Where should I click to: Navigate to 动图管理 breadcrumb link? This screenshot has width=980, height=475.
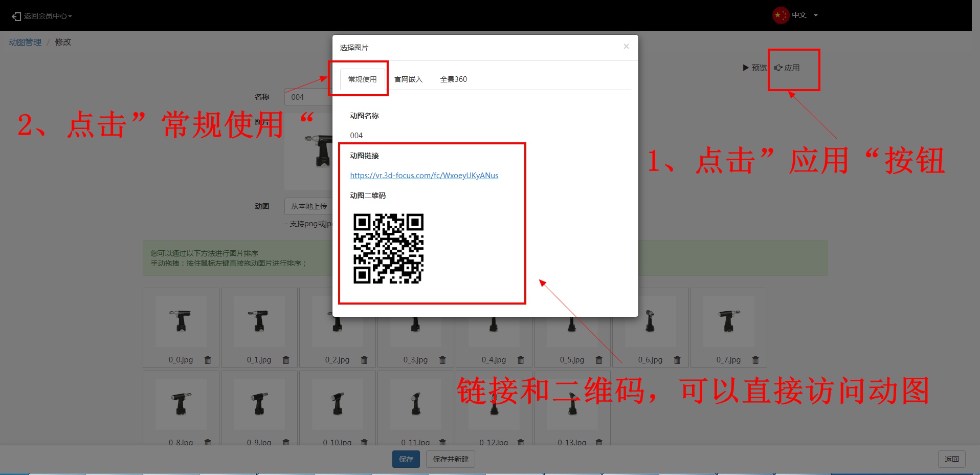click(25, 42)
